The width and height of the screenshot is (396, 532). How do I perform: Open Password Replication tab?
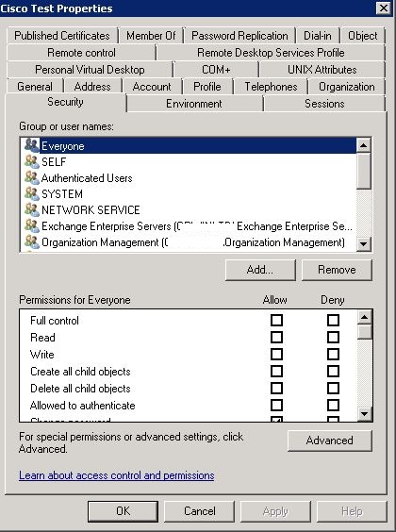[x=239, y=36]
